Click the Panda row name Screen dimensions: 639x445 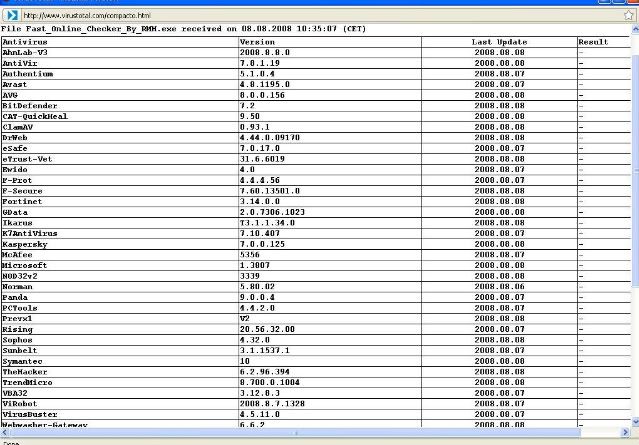click(15, 297)
